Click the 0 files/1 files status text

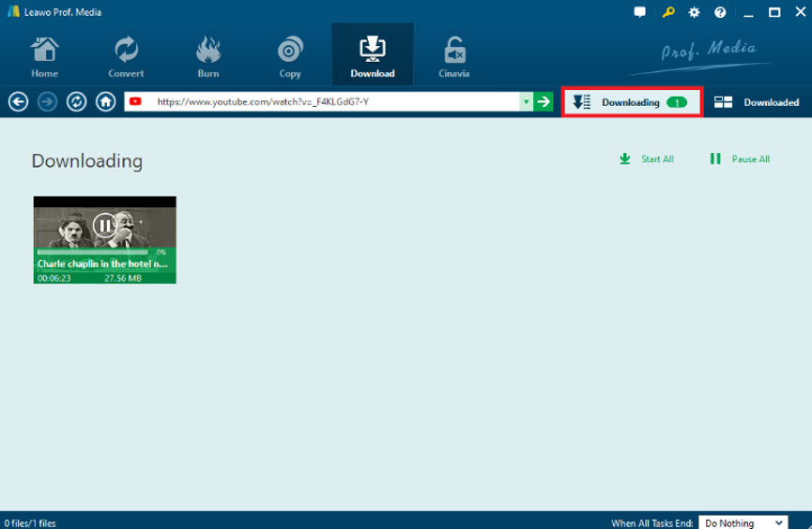(x=30, y=523)
